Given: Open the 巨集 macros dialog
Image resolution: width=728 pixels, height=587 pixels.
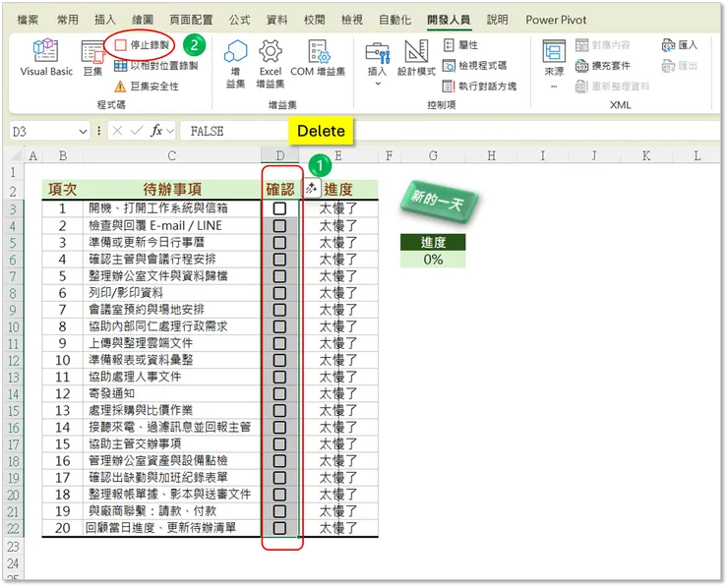Looking at the screenshot, I should click(x=92, y=58).
